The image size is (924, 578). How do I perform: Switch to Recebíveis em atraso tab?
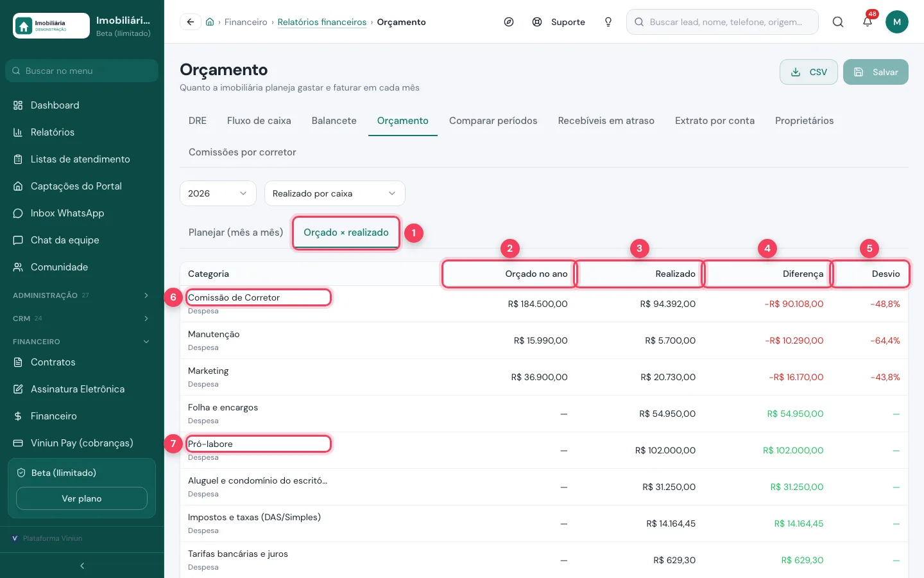point(606,121)
